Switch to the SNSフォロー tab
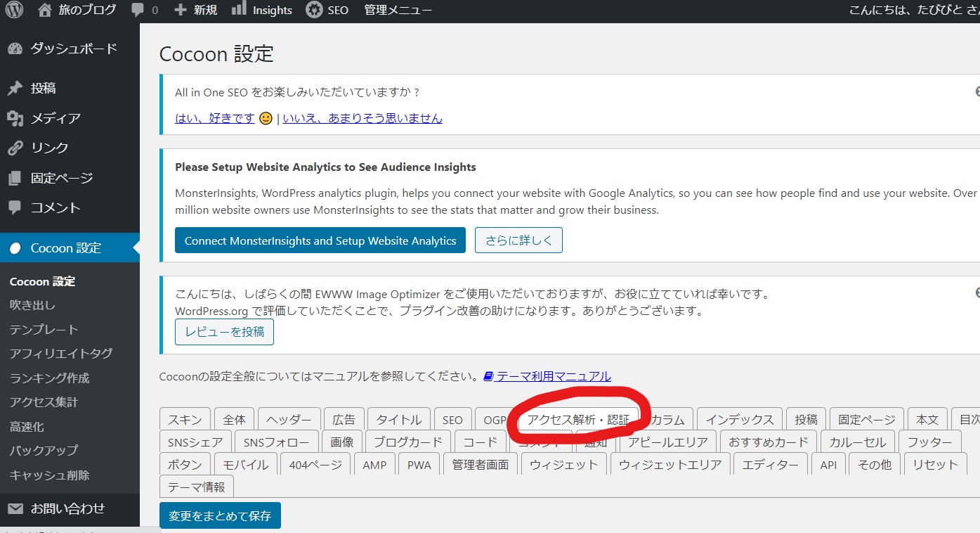This screenshot has width=980, height=533. coord(277,442)
